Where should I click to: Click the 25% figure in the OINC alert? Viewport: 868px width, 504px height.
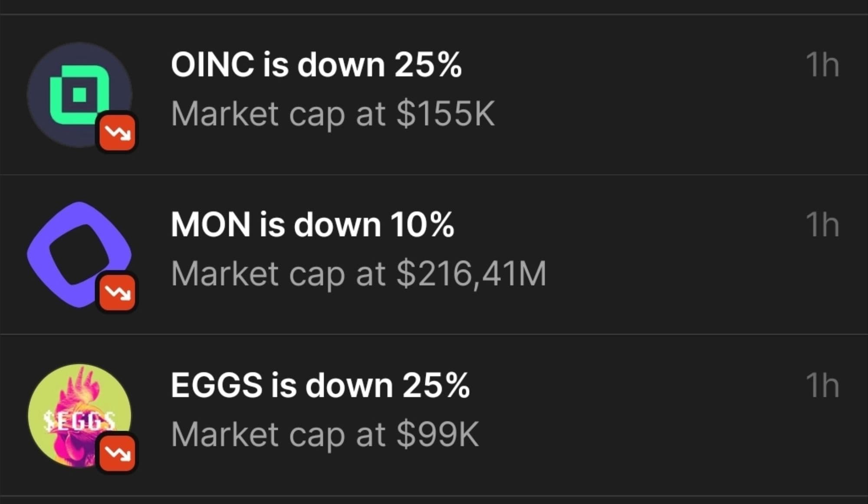click(x=428, y=65)
